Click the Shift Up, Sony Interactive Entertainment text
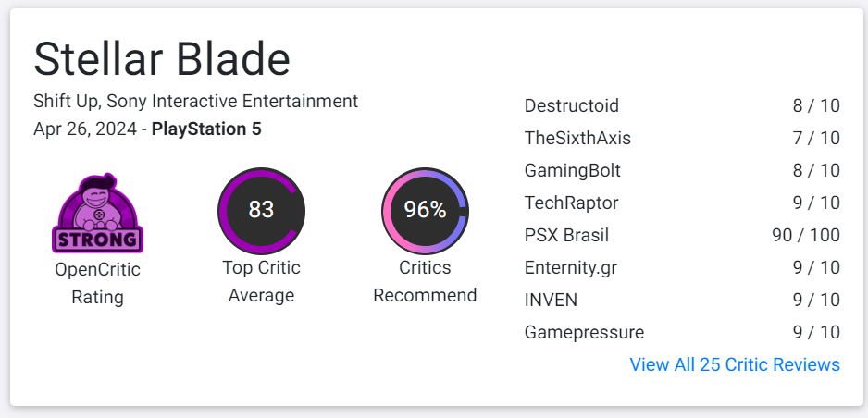 195,101
